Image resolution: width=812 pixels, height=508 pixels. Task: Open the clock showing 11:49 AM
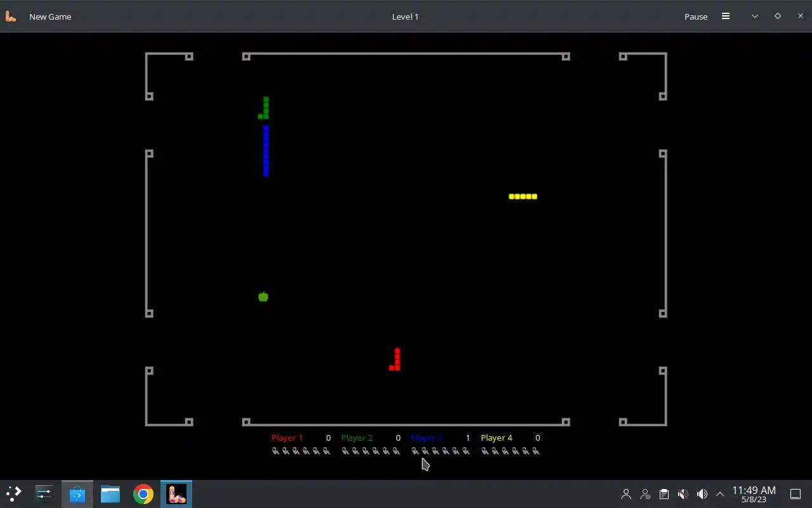pyautogui.click(x=754, y=494)
